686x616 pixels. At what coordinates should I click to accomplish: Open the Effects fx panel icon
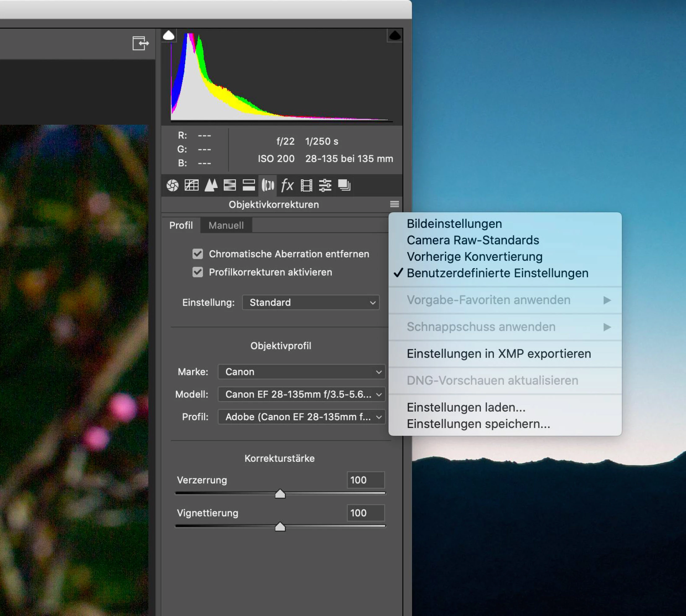coord(287,185)
